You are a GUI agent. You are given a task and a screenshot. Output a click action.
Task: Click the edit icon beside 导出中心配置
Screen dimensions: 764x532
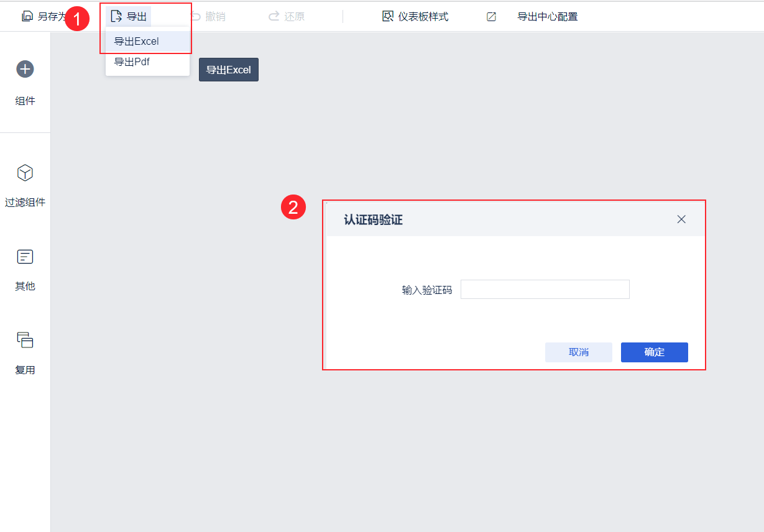tap(491, 17)
